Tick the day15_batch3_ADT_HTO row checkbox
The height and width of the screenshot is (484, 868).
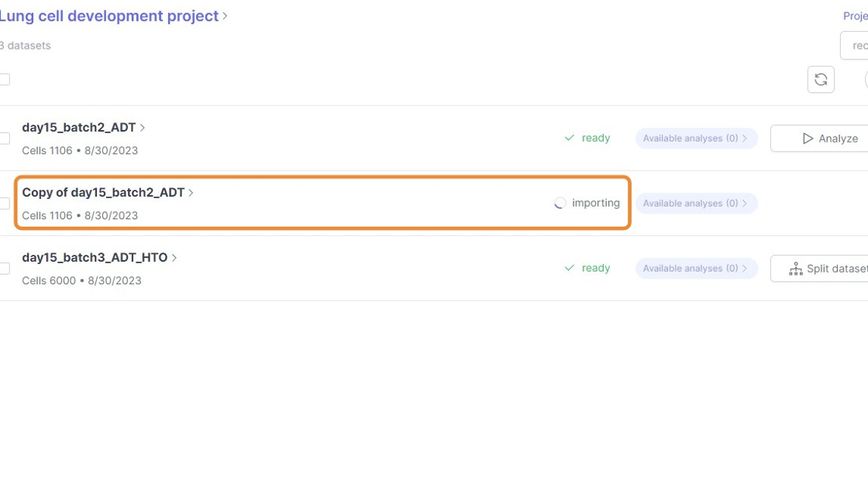(4, 269)
